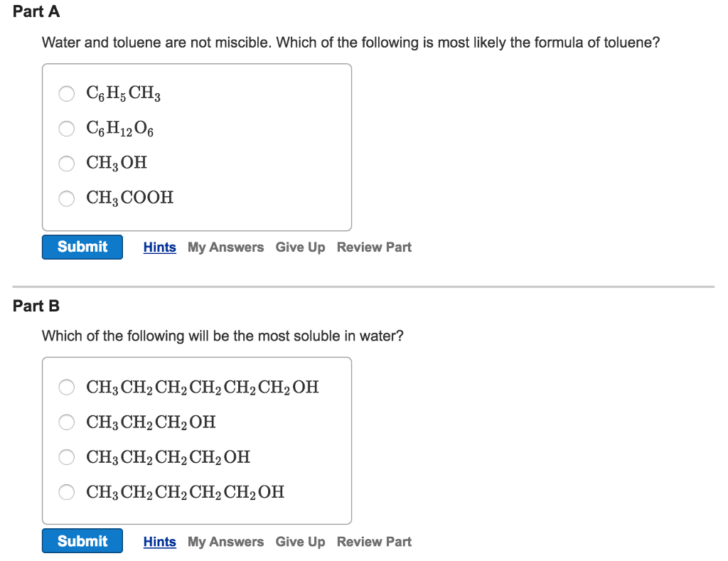
Task: View My Answers for Part B
Action: click(x=225, y=541)
